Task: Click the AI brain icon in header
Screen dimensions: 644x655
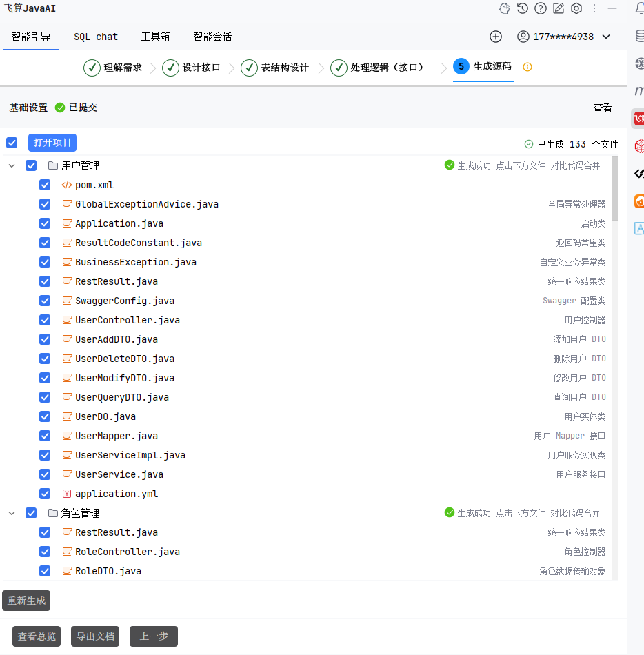Action: click(505, 8)
